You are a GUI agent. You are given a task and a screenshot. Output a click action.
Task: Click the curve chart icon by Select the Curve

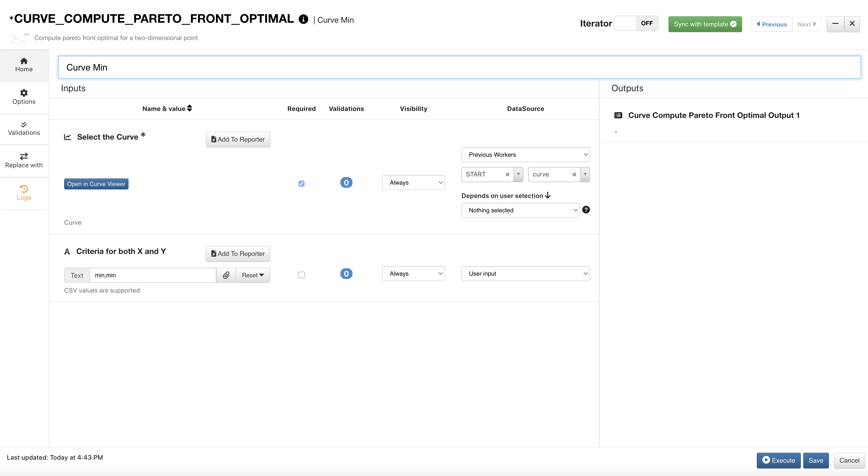(x=67, y=137)
